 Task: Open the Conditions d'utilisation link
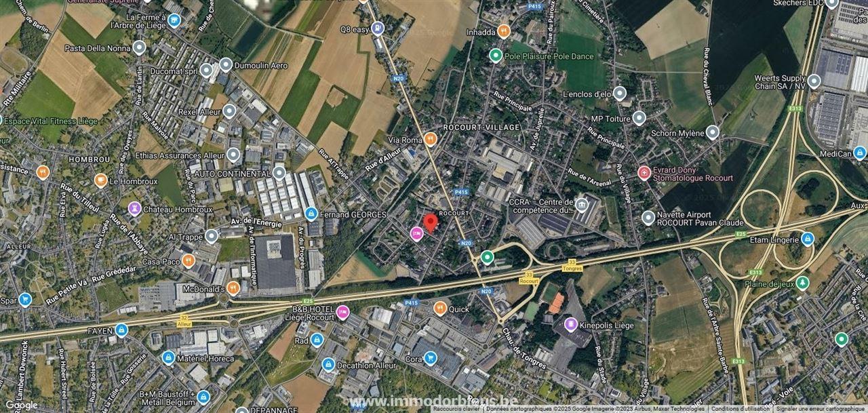point(740,409)
